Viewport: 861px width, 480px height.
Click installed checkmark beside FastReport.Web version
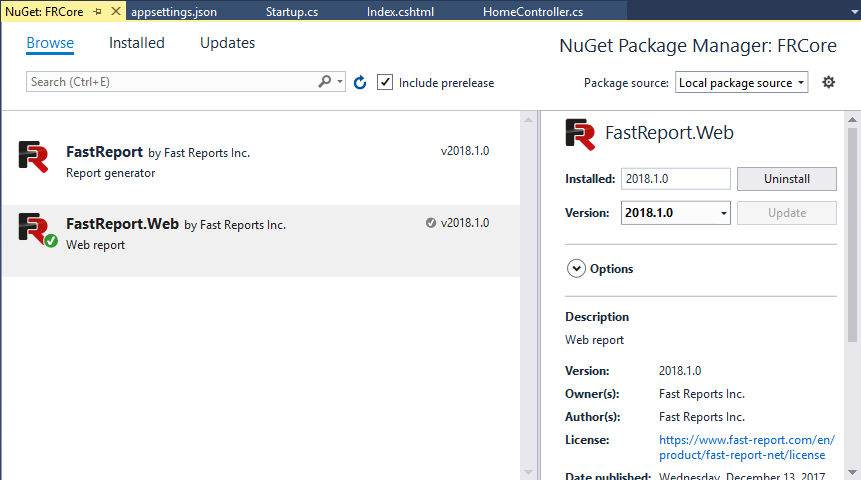click(430, 222)
